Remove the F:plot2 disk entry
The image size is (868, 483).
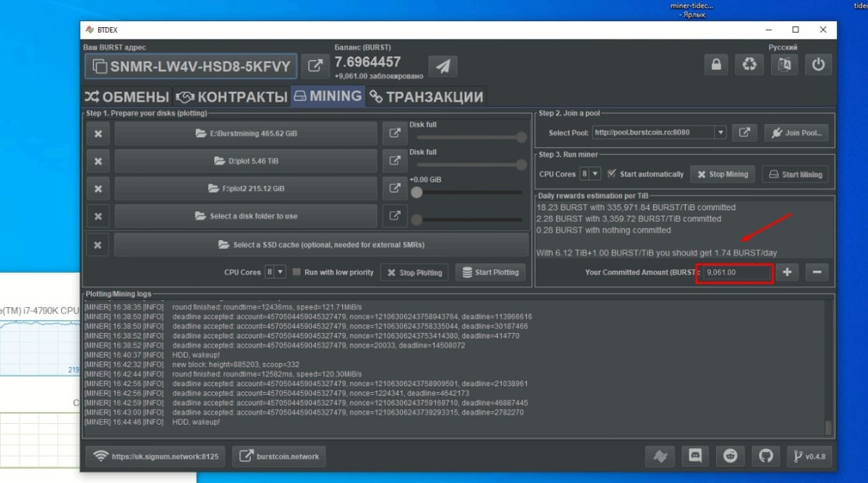(x=98, y=189)
